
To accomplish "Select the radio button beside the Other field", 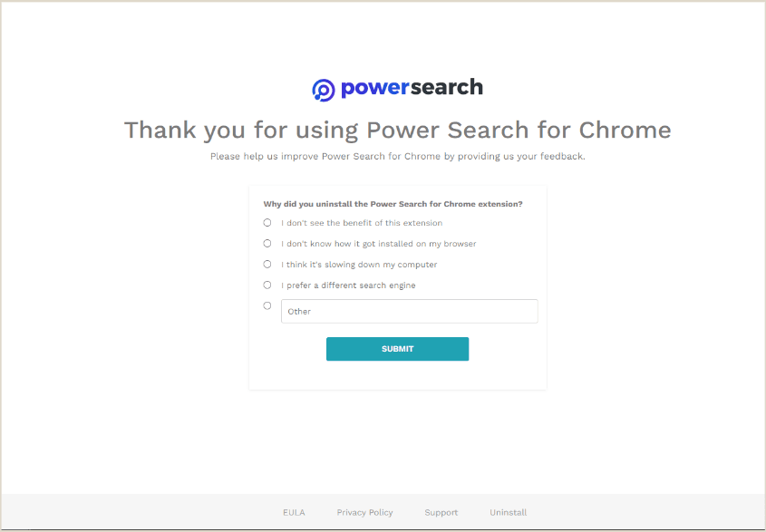I will point(267,305).
